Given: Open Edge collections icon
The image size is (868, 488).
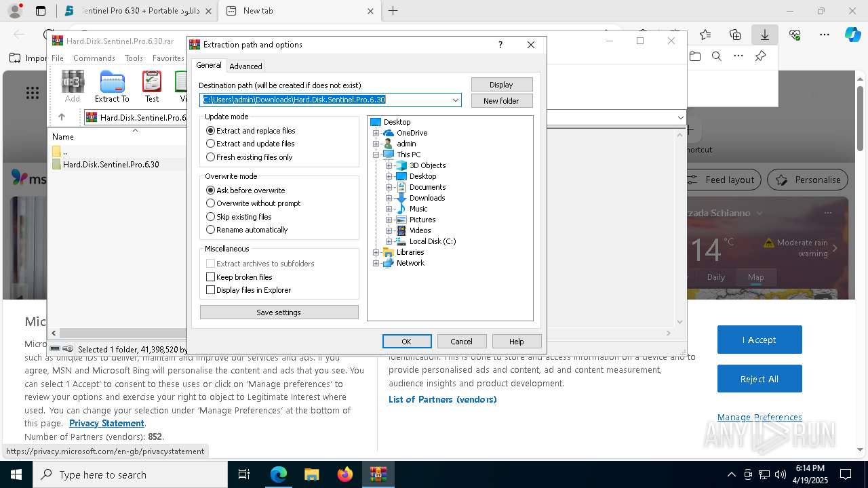Looking at the screenshot, I should tap(735, 35).
